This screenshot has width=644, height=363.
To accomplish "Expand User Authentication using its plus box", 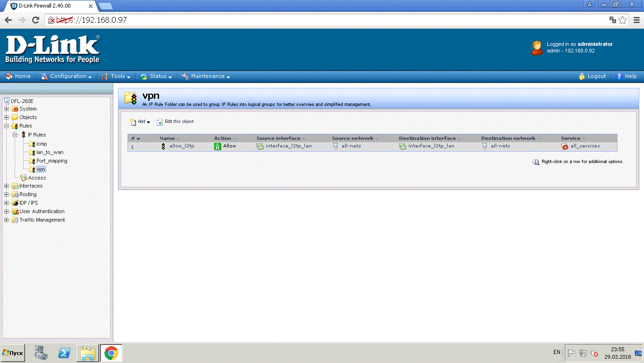I will 7,212.
